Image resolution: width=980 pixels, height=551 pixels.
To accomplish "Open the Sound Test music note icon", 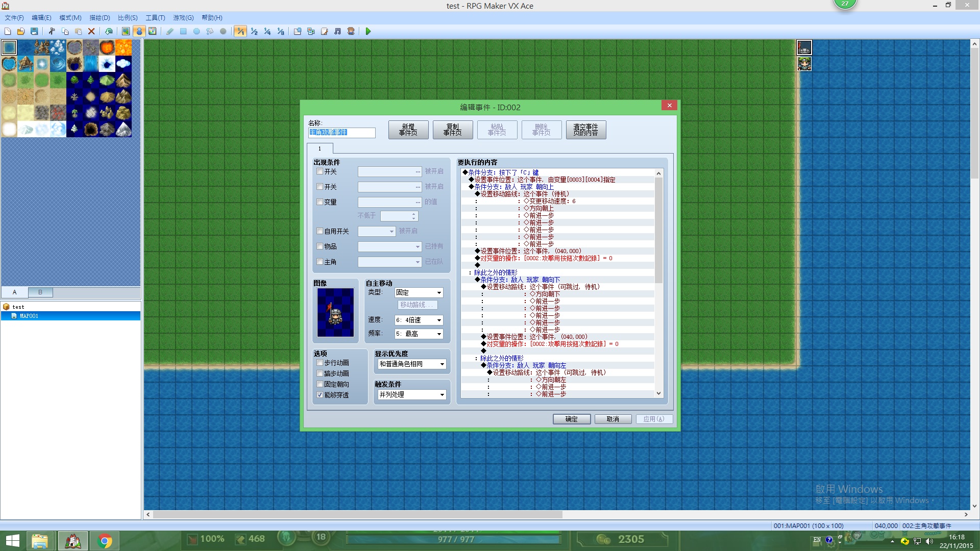I will pos(337,32).
